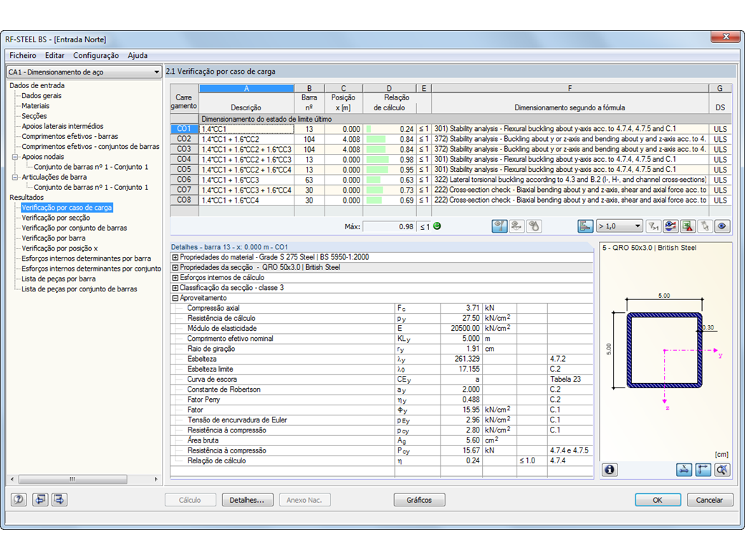
Task: Click the Anexo Nac. button
Action: click(x=304, y=500)
